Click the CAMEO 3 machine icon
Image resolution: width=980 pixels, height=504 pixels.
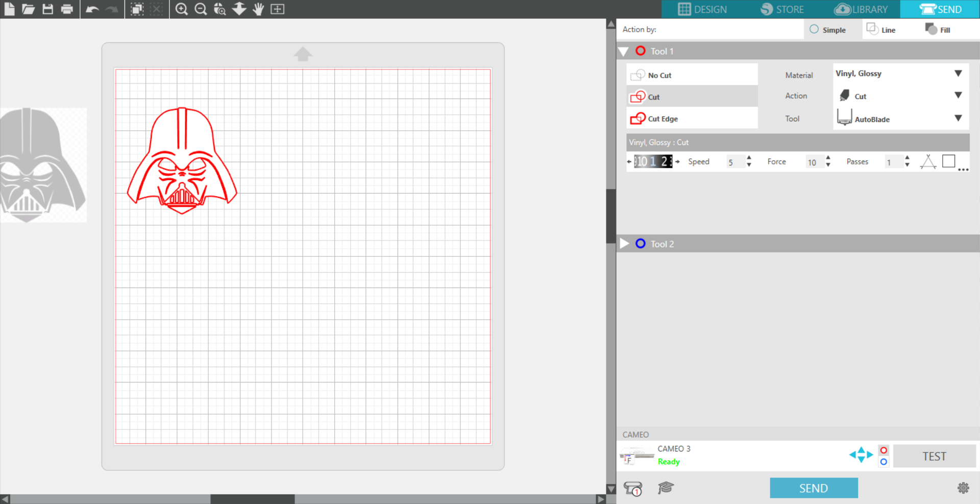click(636, 455)
